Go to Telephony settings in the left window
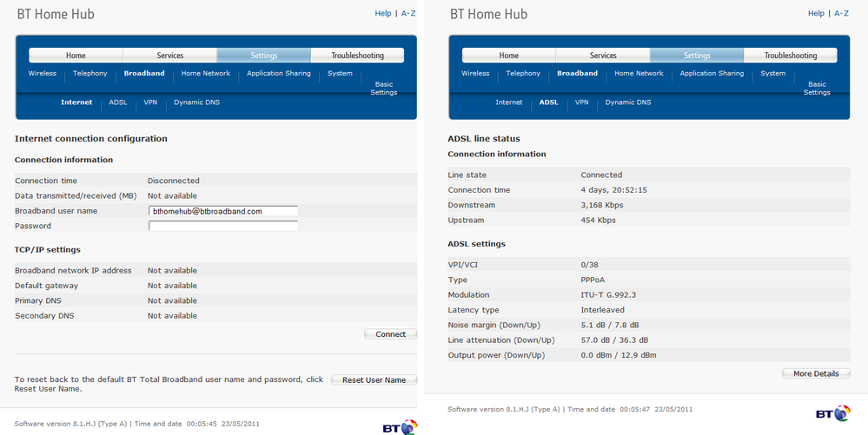This screenshot has width=868, height=435. (90, 73)
